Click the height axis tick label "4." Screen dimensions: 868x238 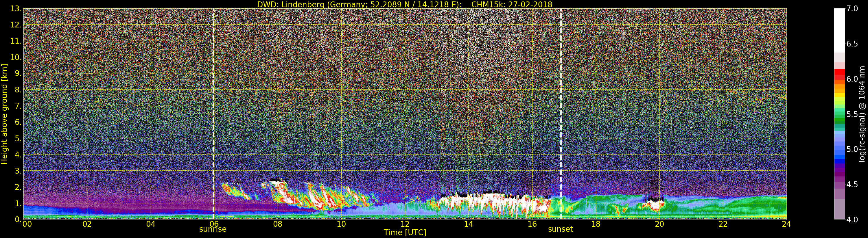tap(18, 155)
